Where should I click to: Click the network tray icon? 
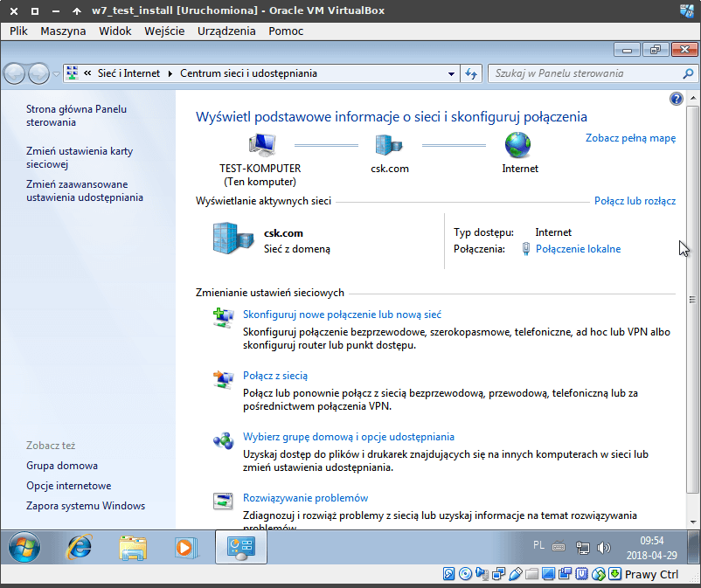tap(582, 547)
